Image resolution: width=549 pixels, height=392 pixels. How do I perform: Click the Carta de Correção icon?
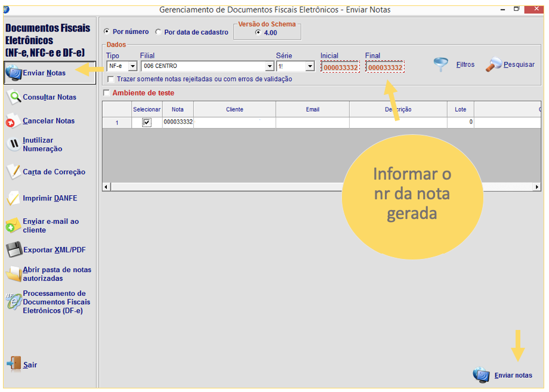(13, 172)
